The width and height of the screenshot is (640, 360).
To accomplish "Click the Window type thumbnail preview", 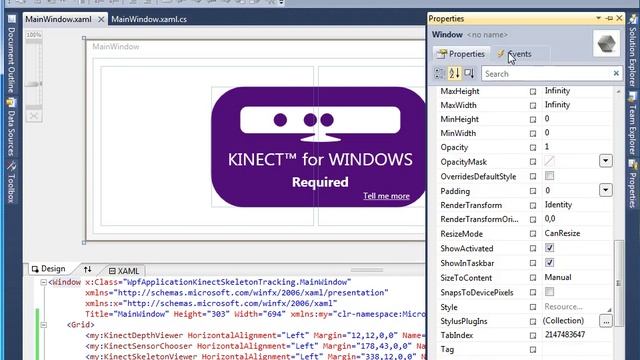I will coord(606,43).
